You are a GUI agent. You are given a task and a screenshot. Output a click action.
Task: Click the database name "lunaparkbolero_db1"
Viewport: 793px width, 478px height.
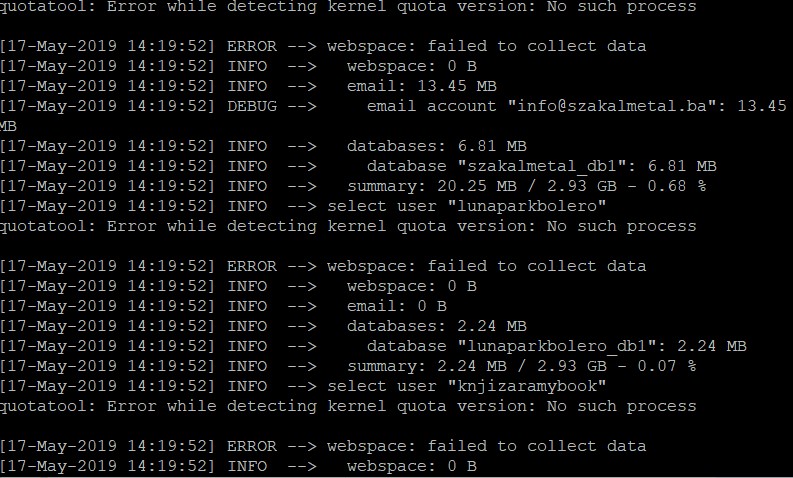[566, 346]
